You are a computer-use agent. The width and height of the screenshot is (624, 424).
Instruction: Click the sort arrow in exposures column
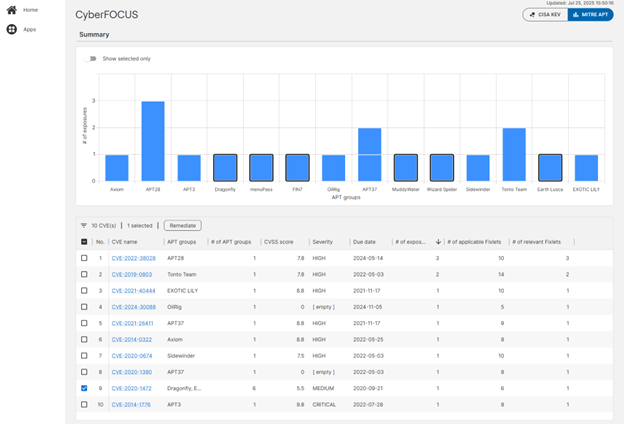click(x=438, y=242)
